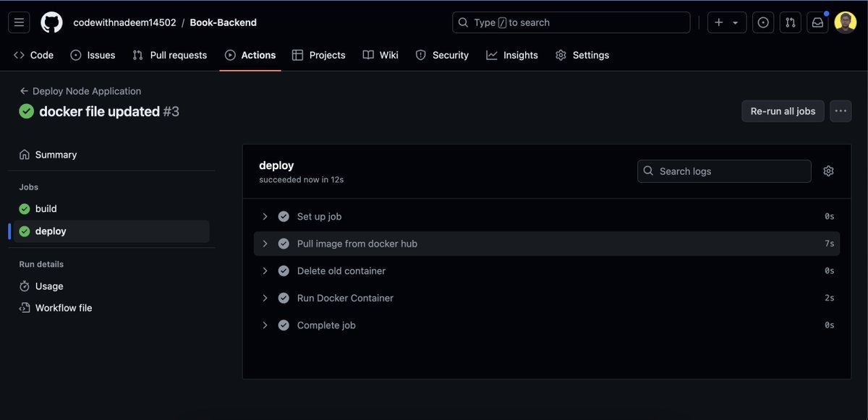Open the notifications inbox icon
868x420 pixels.
[x=817, y=22]
